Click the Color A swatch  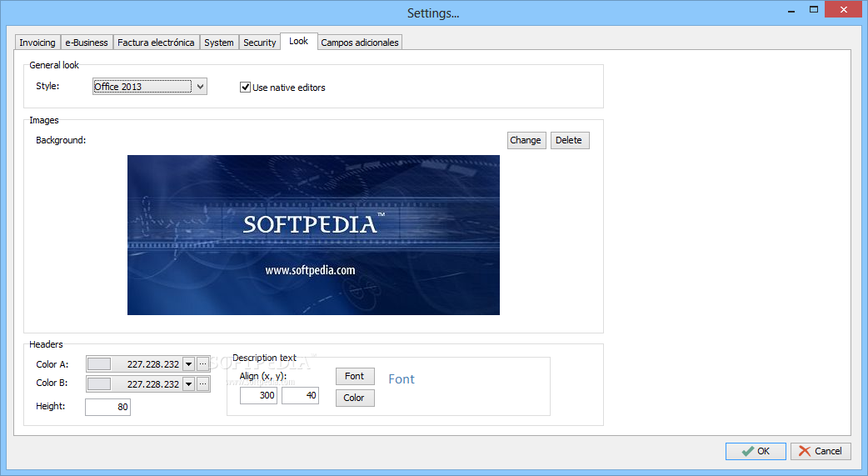tap(99, 364)
